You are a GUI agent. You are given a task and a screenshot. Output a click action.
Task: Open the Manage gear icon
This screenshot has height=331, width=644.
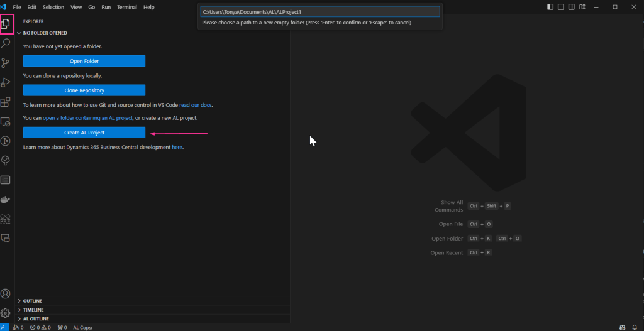pyautogui.click(x=6, y=313)
